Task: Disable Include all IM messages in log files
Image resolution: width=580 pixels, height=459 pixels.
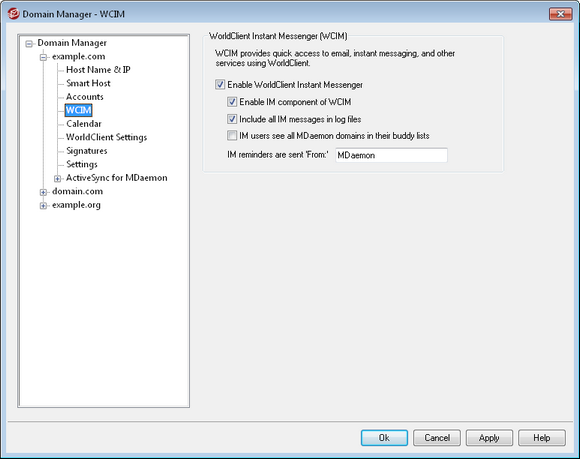Action: 232,119
